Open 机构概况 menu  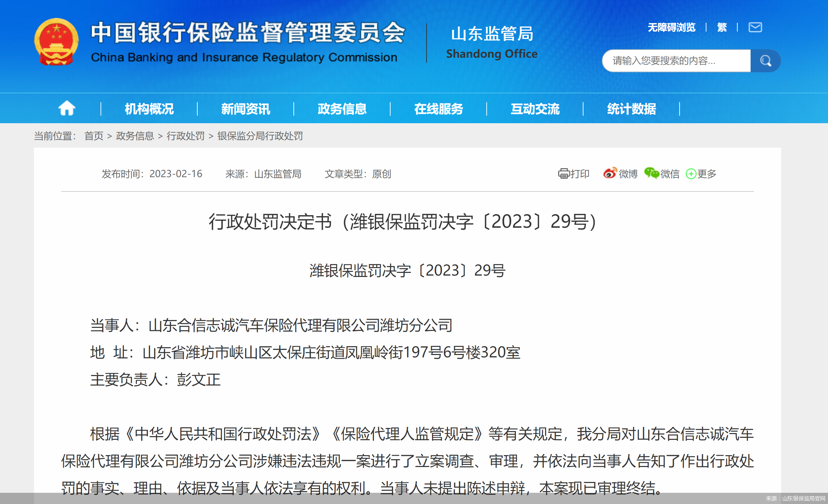tap(149, 109)
